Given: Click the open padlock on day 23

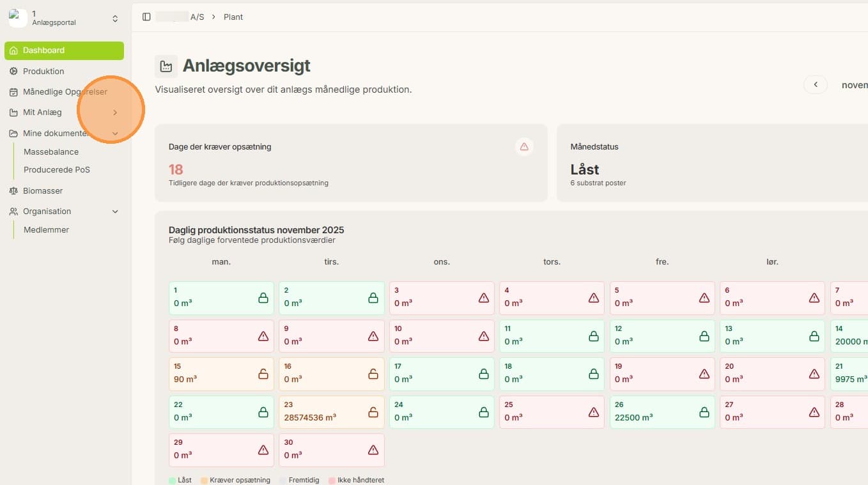Looking at the screenshot, I should [x=373, y=412].
